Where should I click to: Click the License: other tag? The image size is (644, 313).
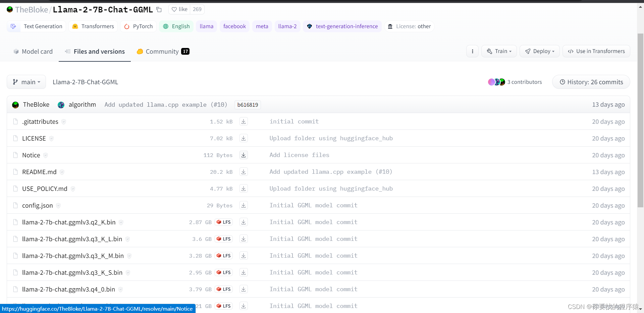click(410, 26)
